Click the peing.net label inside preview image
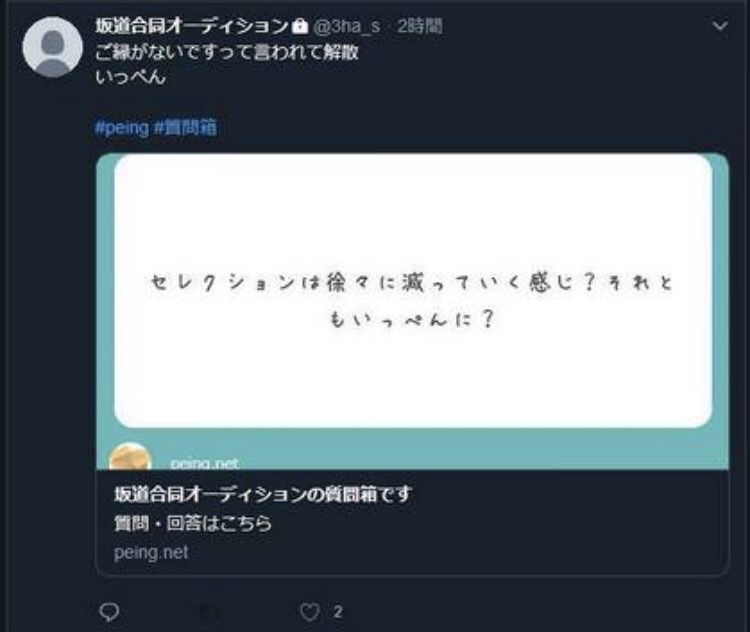Image resolution: width=750 pixels, height=632 pixels. tap(204, 464)
